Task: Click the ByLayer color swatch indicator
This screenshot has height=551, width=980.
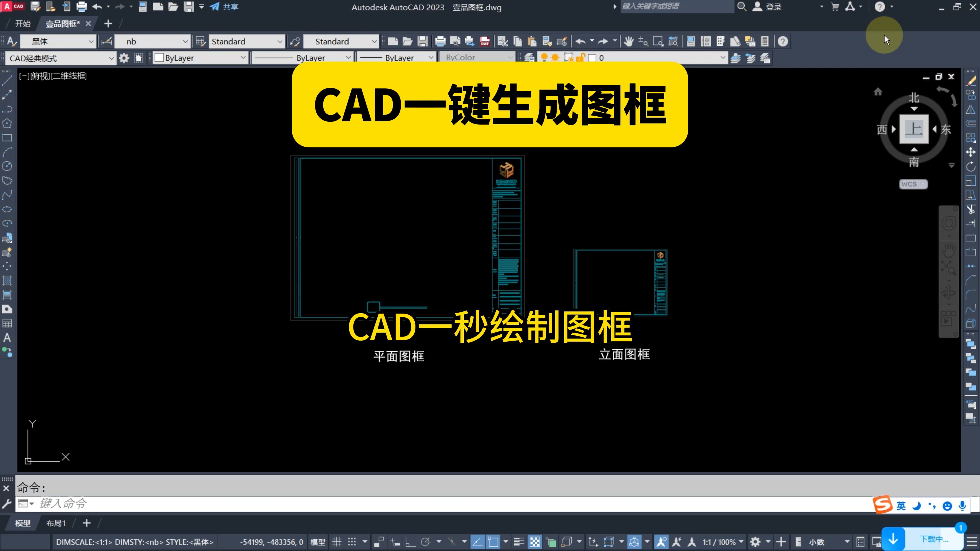Action: [160, 58]
